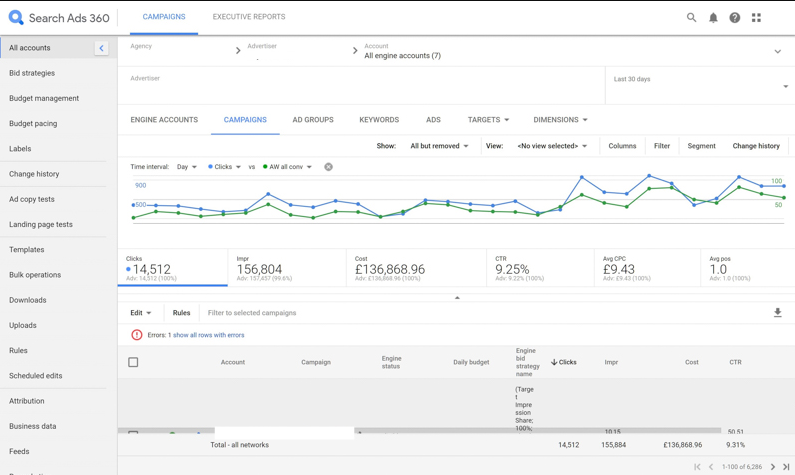The width and height of the screenshot is (795, 475).
Task: Open the KEYWORDS tab
Action: tap(379, 120)
